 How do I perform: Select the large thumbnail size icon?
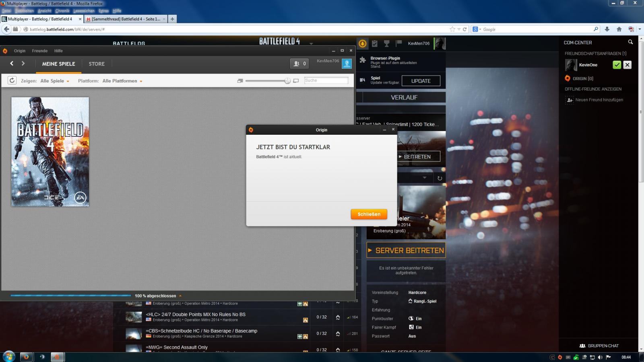coord(296,81)
